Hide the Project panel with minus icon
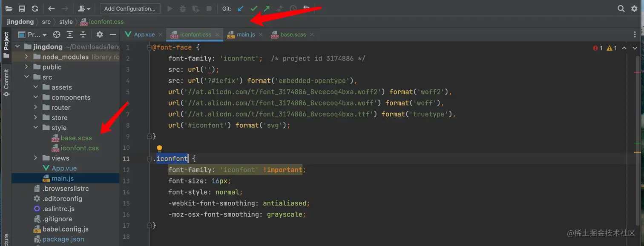 (113, 34)
